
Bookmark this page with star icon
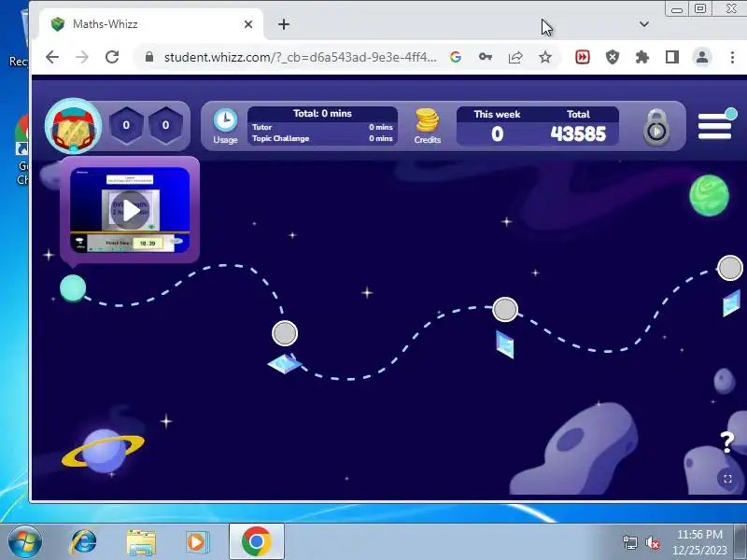(545, 57)
